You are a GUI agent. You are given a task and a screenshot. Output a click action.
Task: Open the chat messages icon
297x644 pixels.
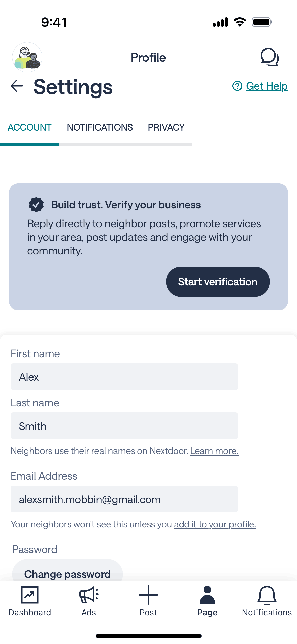pos(270,57)
